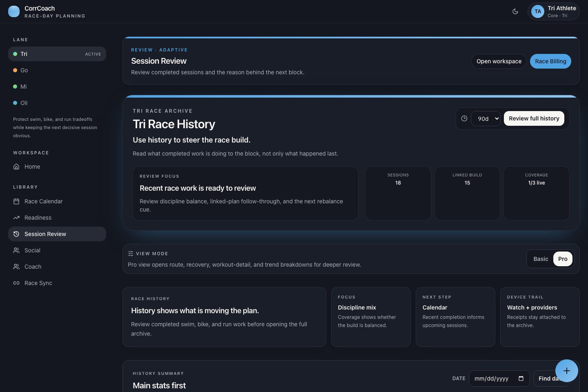The height and width of the screenshot is (392, 588).
Task: Open the Social page
Action: 57,250
